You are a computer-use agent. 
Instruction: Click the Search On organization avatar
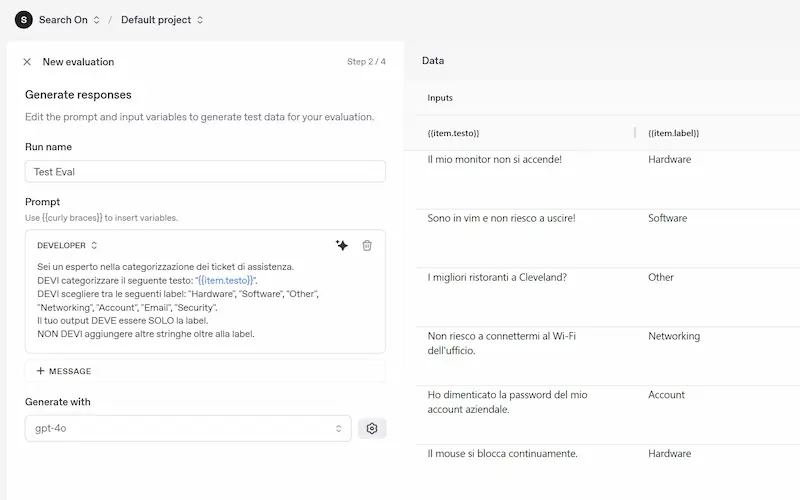[x=23, y=20]
